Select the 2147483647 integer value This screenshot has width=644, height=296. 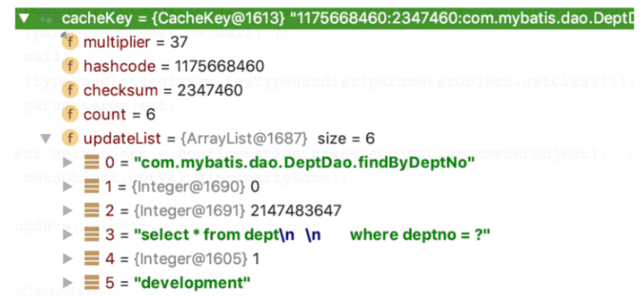click(x=296, y=211)
